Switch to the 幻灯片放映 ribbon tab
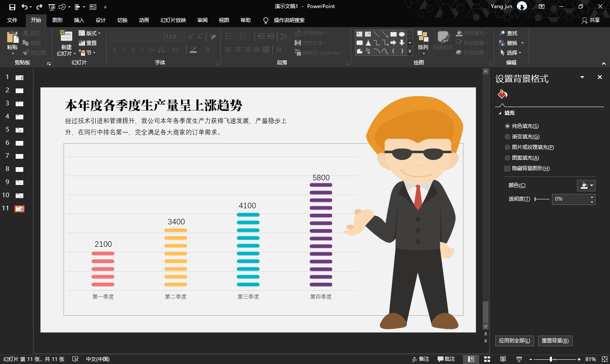 pos(173,20)
